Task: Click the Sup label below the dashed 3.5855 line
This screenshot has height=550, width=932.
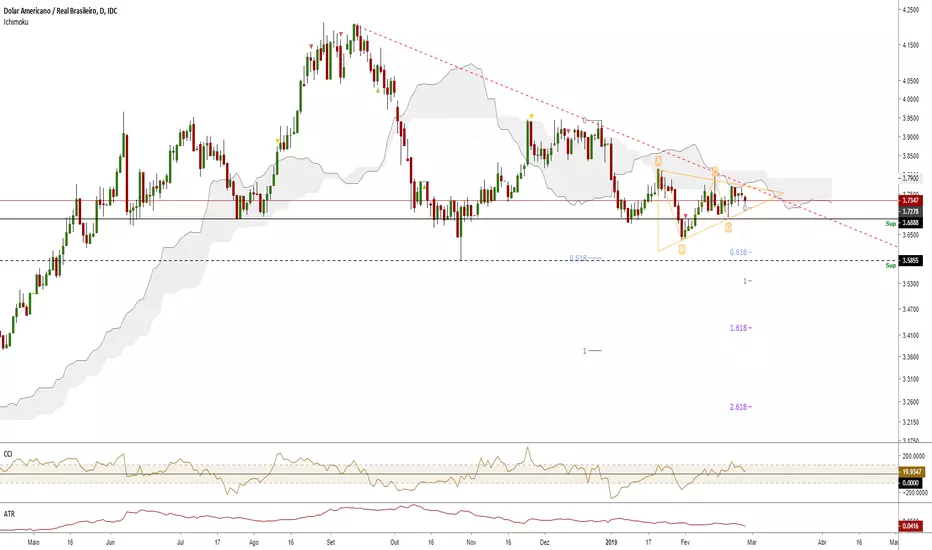Action: point(890,266)
